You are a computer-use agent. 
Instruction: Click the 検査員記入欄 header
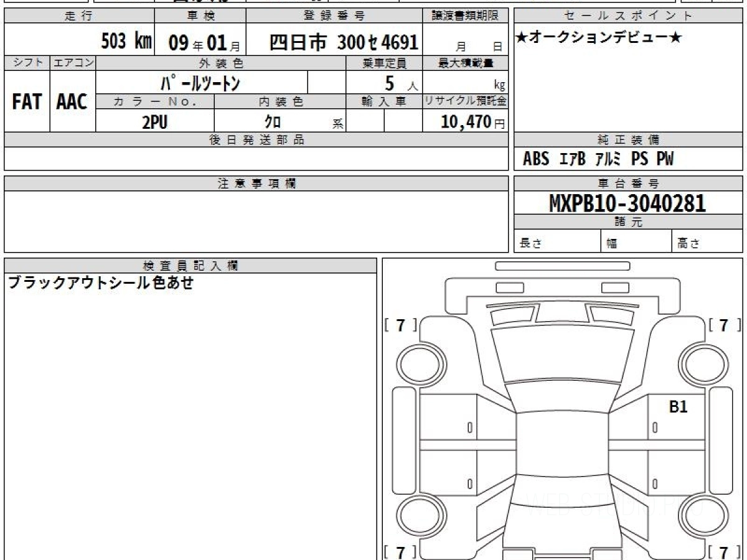tap(190, 266)
